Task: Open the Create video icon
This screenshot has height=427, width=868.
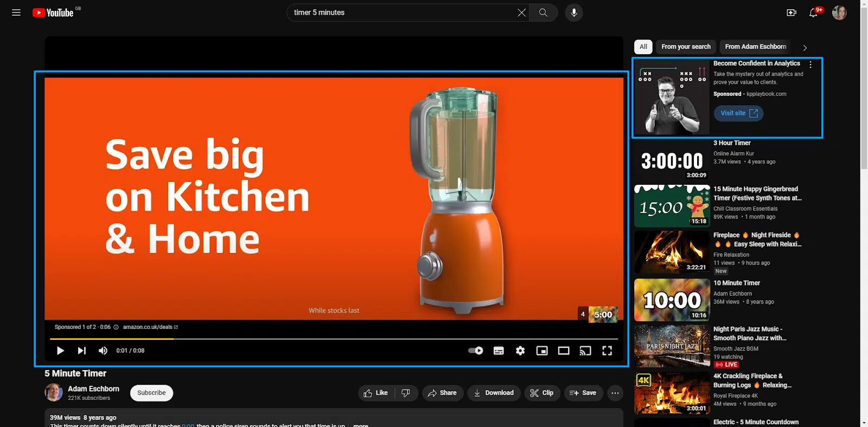Action: [792, 12]
